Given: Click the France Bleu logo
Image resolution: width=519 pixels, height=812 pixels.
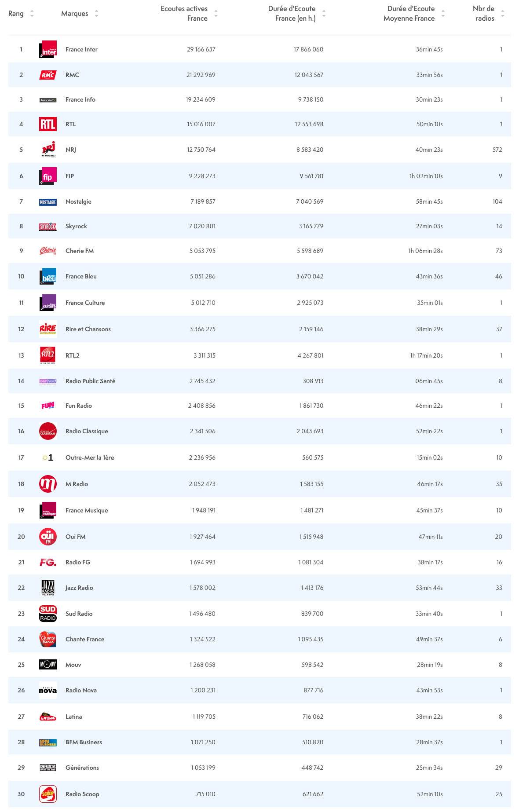Looking at the screenshot, I should click(x=48, y=276).
